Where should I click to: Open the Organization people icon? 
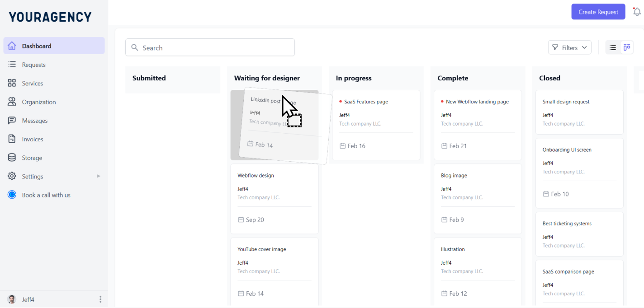12,102
